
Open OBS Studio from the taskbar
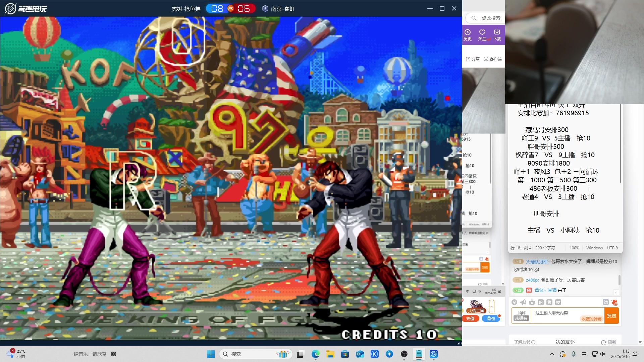[404, 354]
